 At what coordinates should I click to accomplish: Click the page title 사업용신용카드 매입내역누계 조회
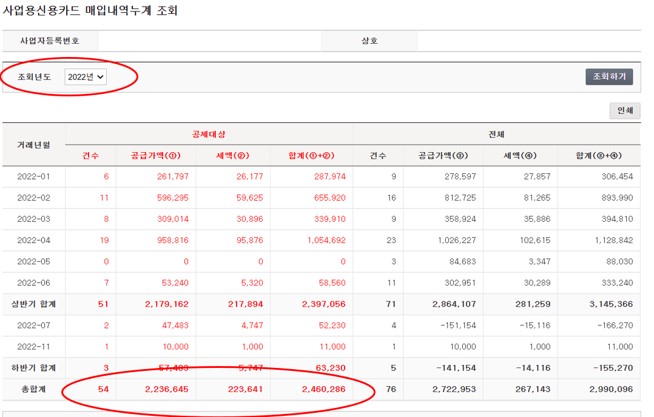click(x=90, y=10)
